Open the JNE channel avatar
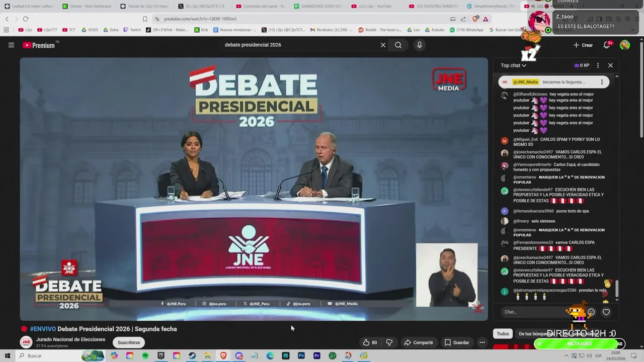The width and height of the screenshot is (644, 362). [26, 342]
